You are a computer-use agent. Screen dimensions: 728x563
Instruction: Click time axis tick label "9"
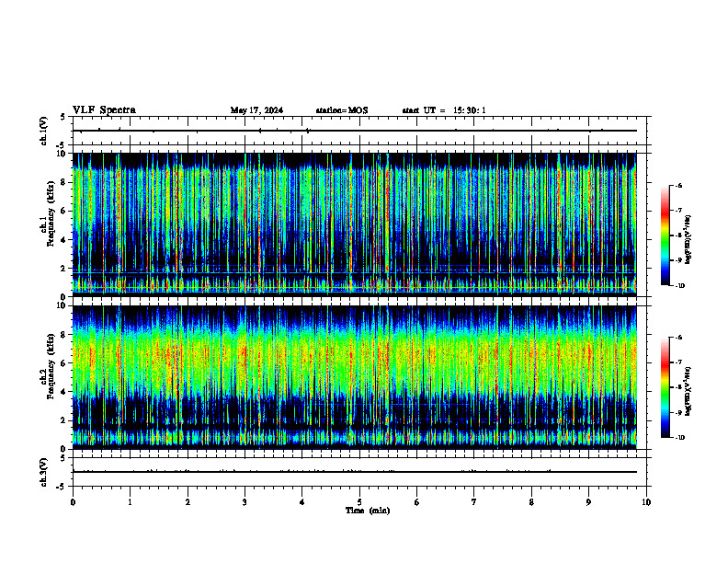[x=588, y=502]
